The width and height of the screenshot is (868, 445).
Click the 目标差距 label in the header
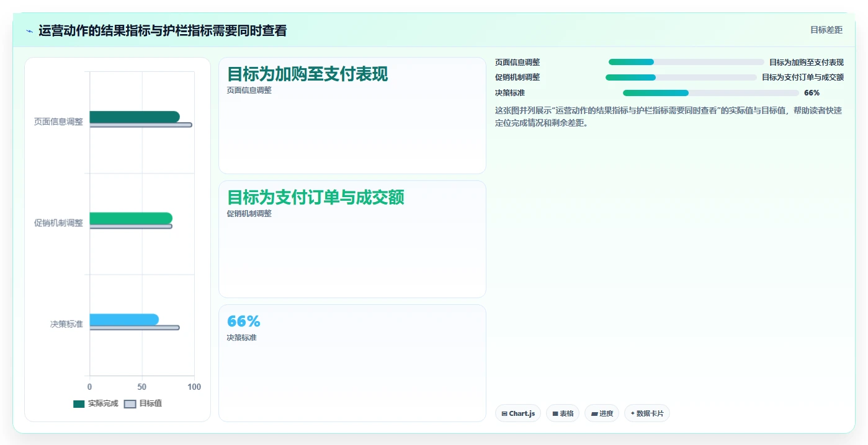click(826, 30)
